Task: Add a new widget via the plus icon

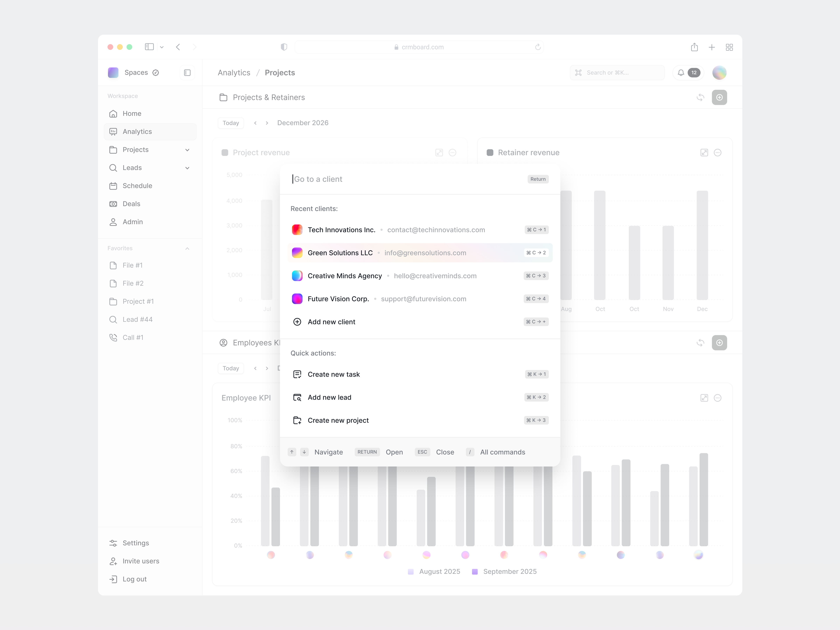Action: [720, 97]
